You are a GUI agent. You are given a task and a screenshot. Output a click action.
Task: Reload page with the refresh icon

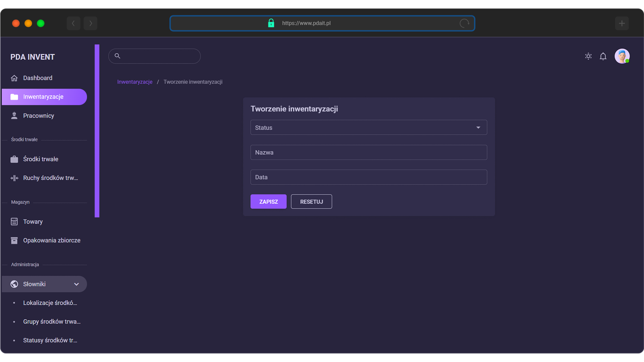click(x=464, y=23)
